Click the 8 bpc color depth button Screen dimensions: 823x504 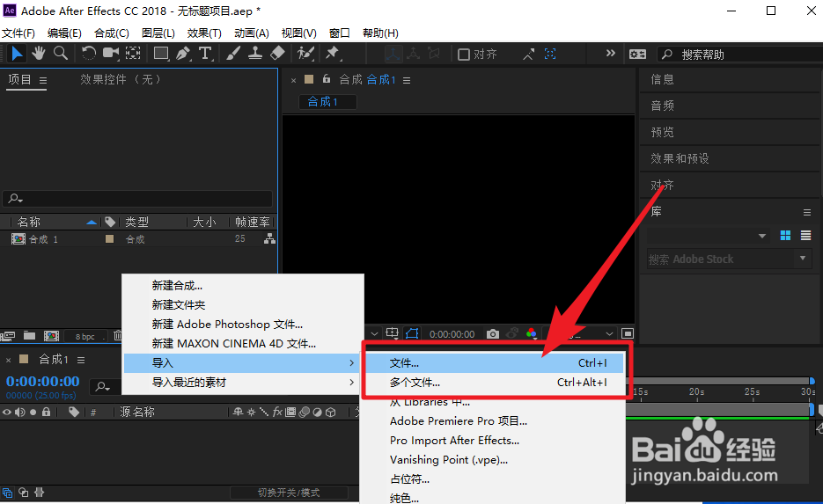tap(85, 337)
